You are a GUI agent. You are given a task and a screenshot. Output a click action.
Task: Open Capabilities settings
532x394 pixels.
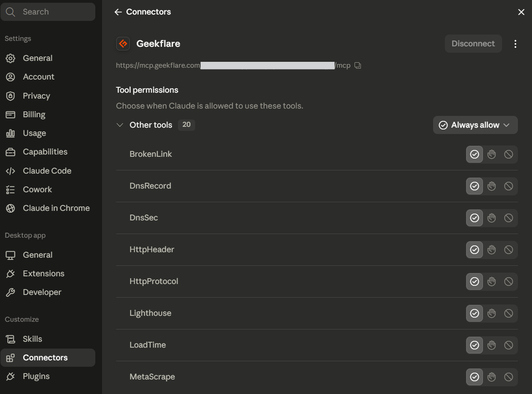(48, 152)
